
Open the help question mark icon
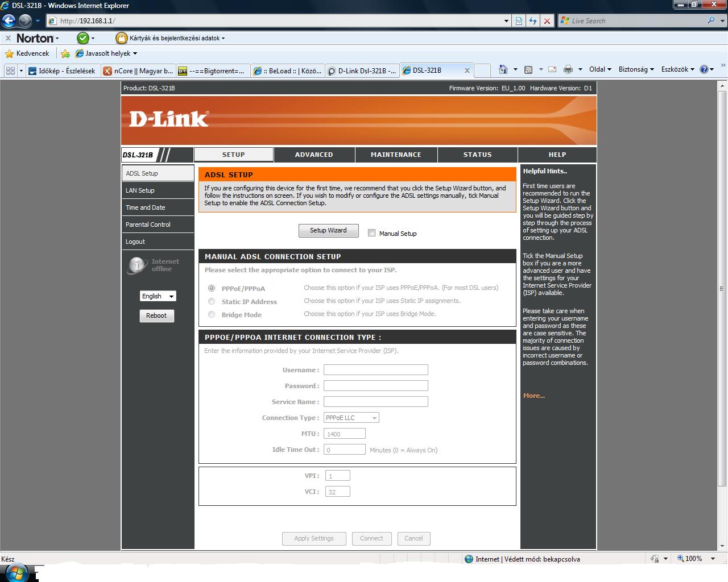tap(704, 69)
